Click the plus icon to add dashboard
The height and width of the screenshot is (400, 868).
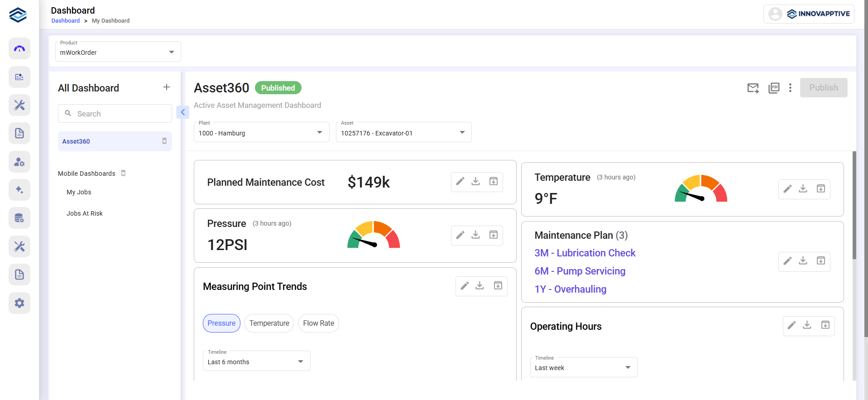[x=167, y=87]
